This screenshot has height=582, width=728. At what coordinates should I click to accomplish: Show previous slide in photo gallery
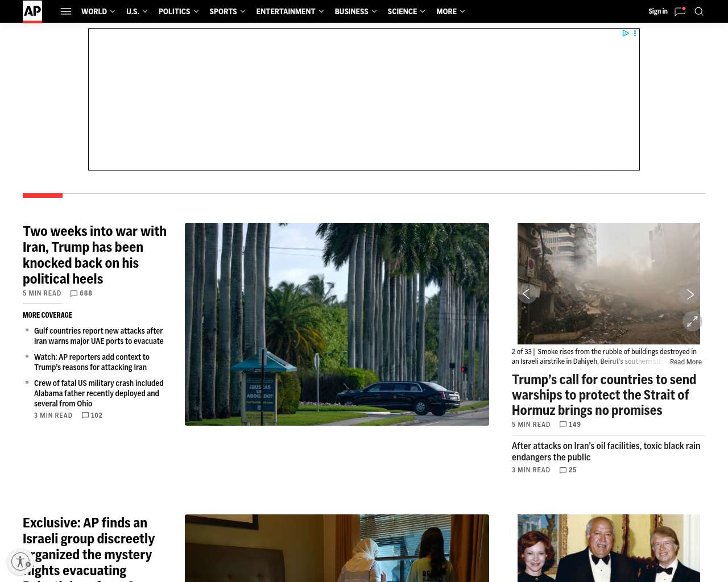tap(527, 294)
